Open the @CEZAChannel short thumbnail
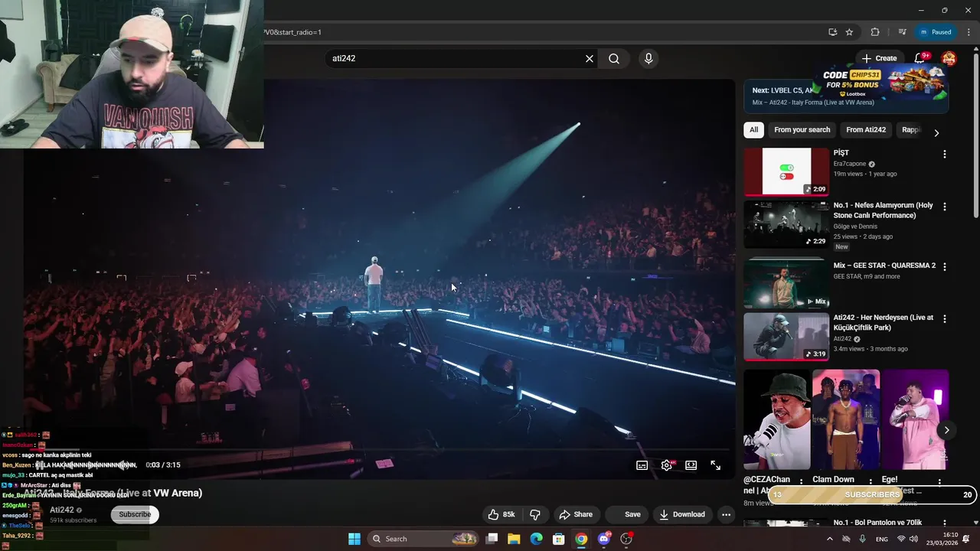 point(777,419)
